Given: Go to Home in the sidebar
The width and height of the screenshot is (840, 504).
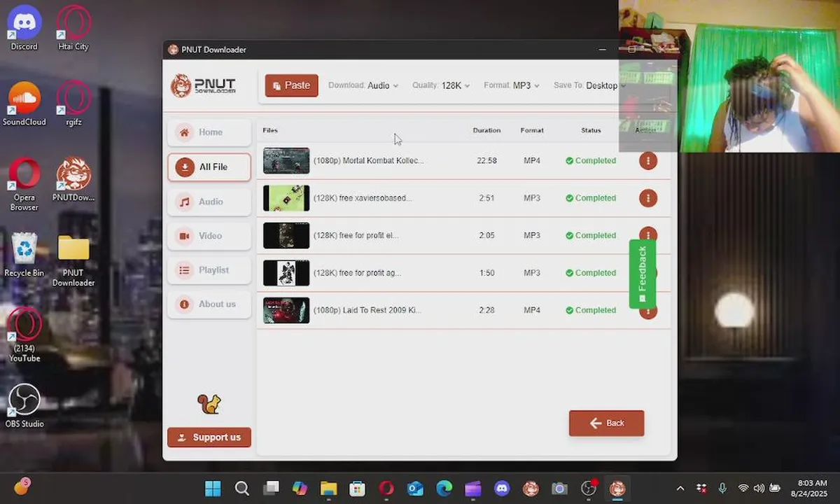Looking at the screenshot, I should point(209,132).
